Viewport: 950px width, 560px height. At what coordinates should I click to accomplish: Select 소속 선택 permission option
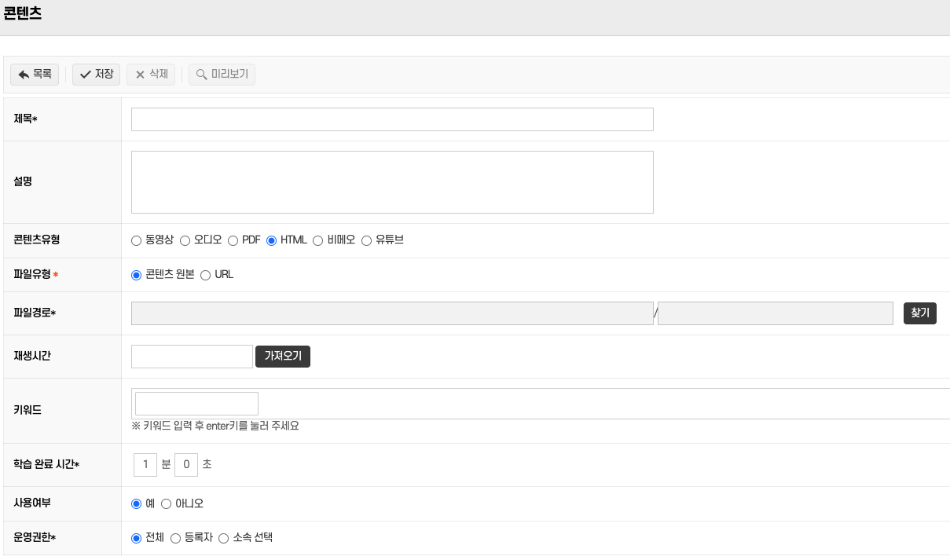point(223,538)
